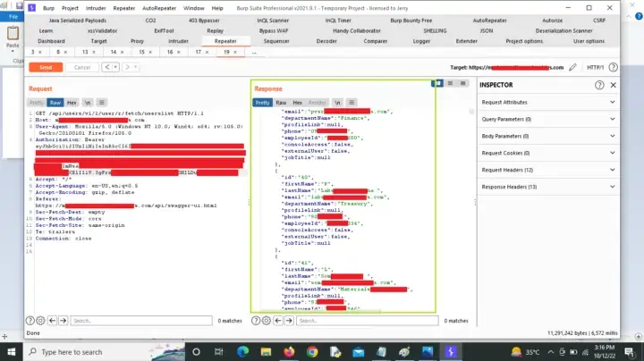Toggle request non-printable characters \n
The height and width of the screenshot is (361, 644).
[88, 103]
